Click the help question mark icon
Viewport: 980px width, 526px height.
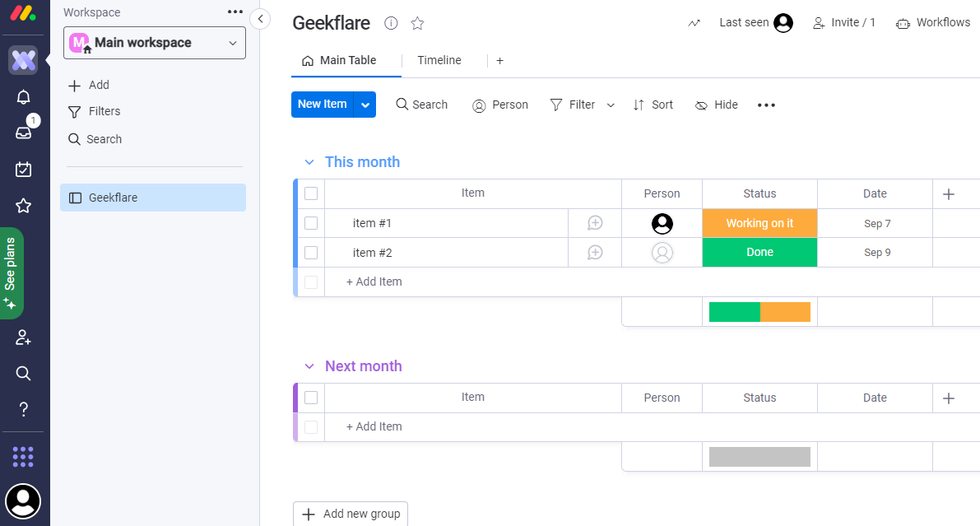[23, 409]
